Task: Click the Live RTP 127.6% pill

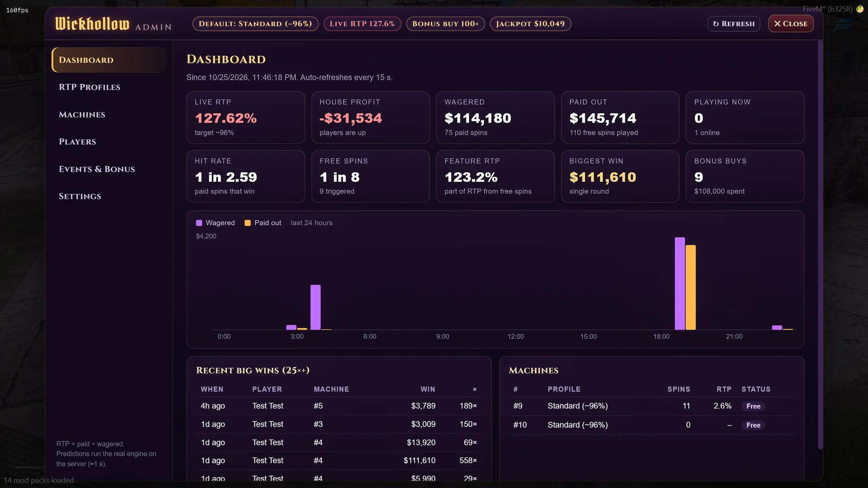Action: tap(362, 24)
